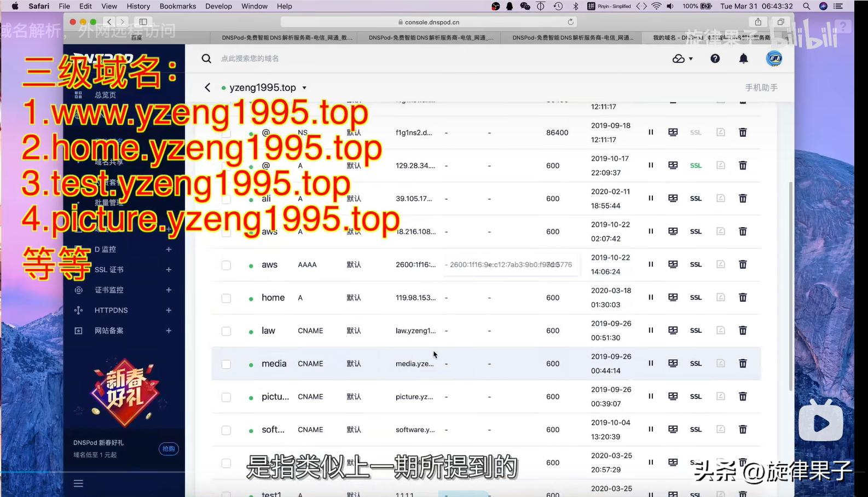
Task: Open the monitor icon for the 'ali' record
Action: tap(673, 198)
